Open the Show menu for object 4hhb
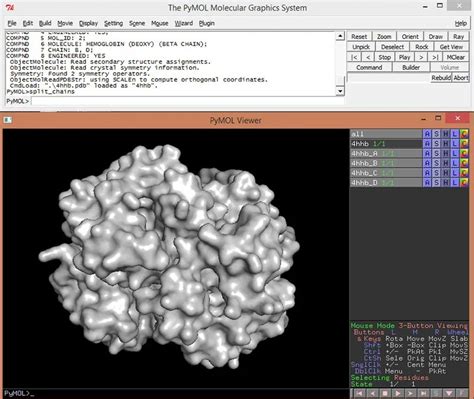 pos(436,144)
